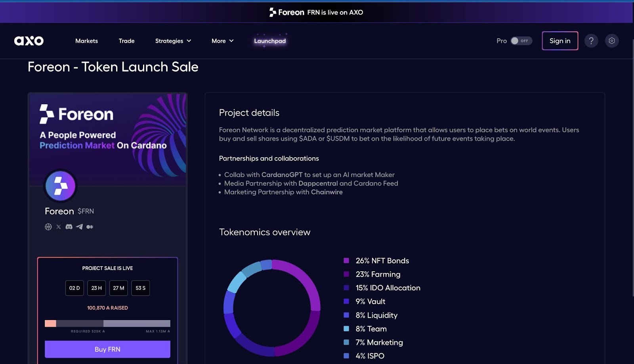Viewport: 634px width, 364px height.
Task: Click the 8% Liquidity color swatch
Action: coord(346,315)
